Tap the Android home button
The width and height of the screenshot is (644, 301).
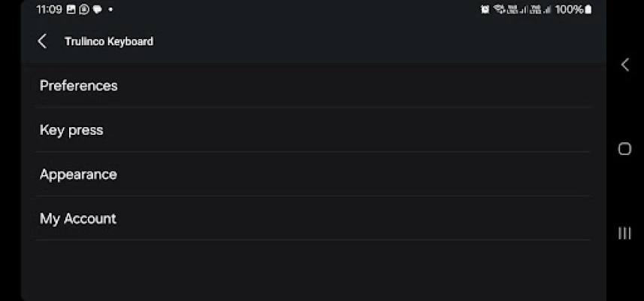pyautogui.click(x=624, y=149)
